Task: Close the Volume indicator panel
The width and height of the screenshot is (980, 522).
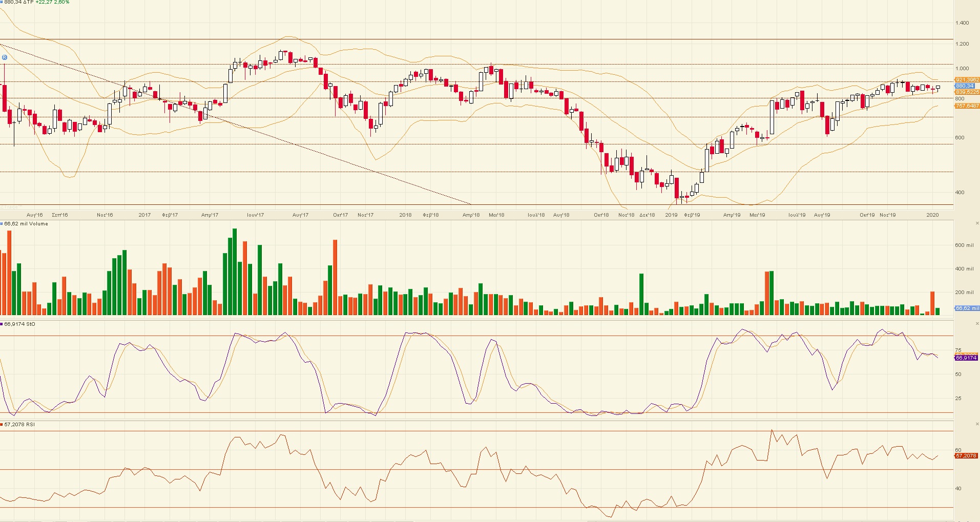Action: tap(977, 223)
